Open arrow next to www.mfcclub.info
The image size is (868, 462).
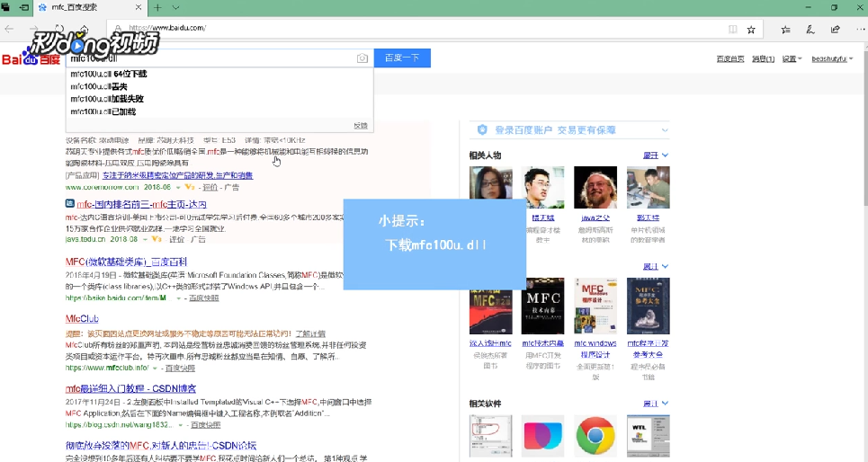(x=155, y=368)
